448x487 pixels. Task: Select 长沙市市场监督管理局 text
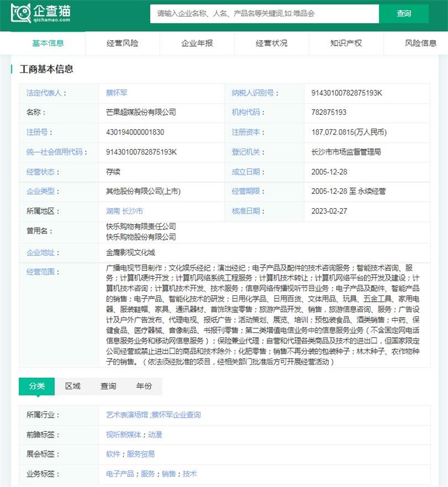pyautogui.click(x=346, y=152)
